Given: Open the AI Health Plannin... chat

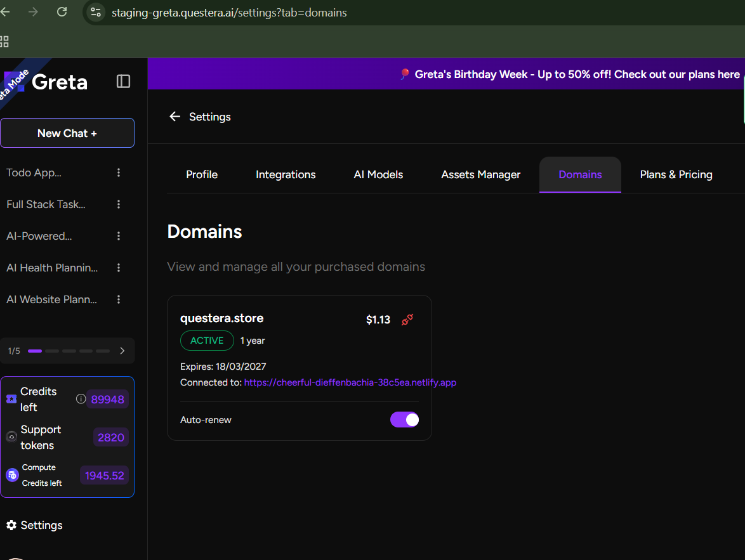Looking at the screenshot, I should pos(52,268).
